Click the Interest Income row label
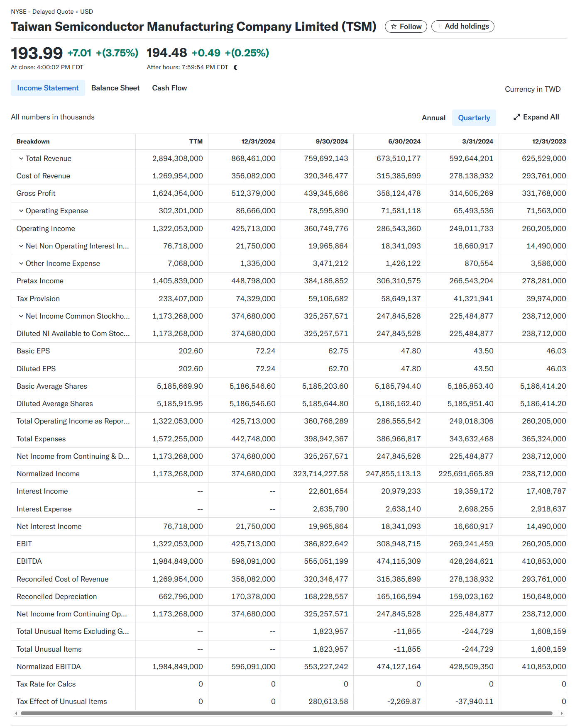Viewport: 575px width, 728px height. (x=42, y=491)
